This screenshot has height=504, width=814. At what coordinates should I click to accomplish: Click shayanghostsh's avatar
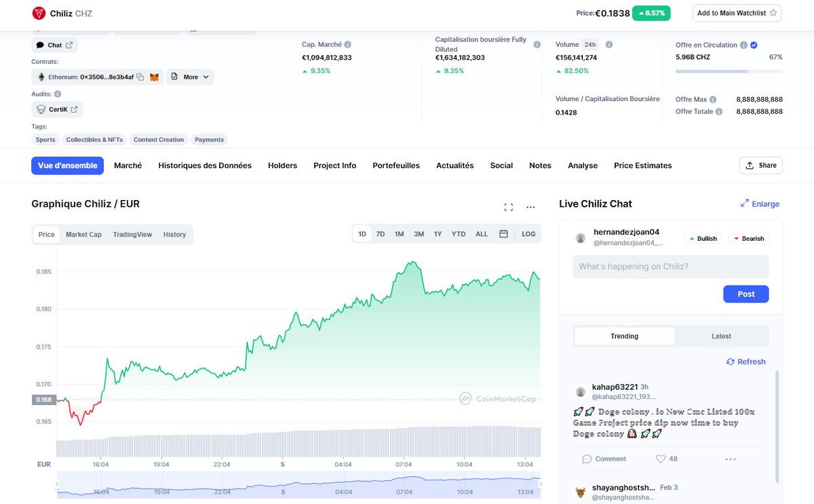tap(581, 492)
